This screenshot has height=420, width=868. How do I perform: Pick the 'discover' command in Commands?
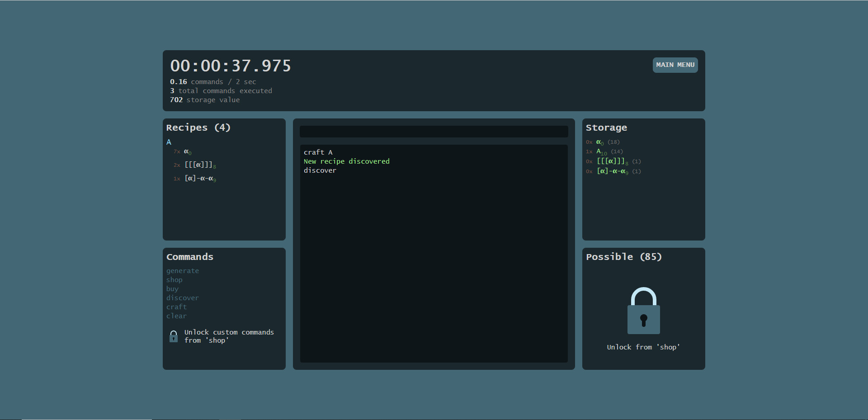[x=183, y=298]
